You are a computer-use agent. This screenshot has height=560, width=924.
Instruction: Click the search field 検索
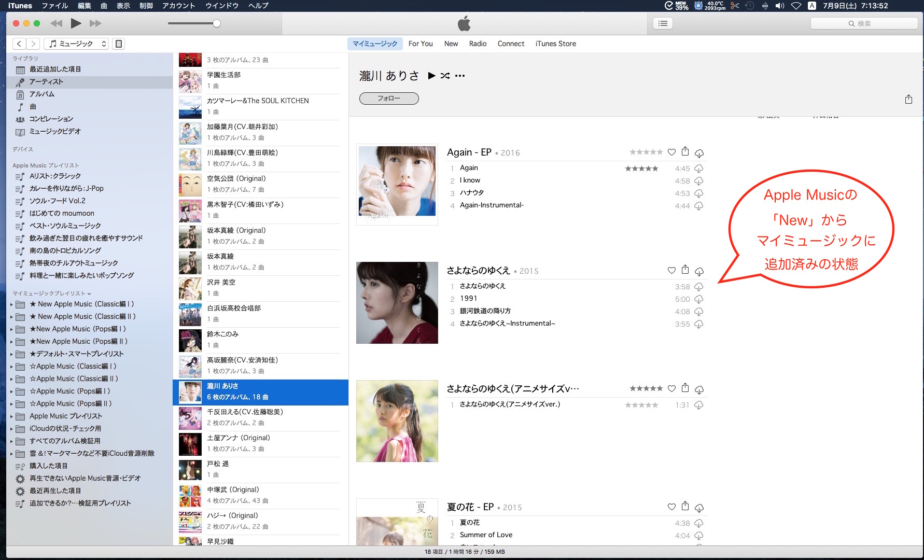pyautogui.click(x=864, y=23)
